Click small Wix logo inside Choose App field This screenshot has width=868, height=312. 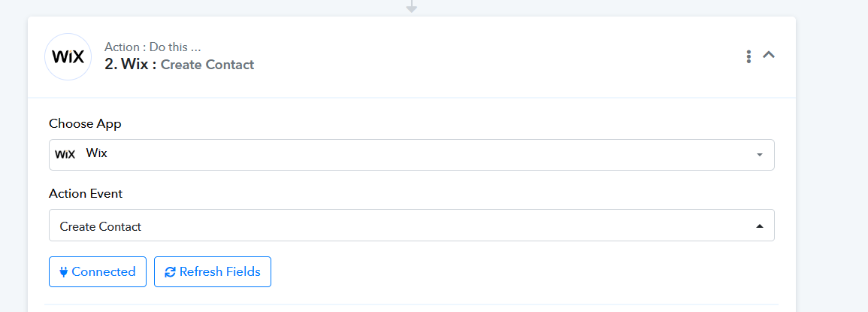pyautogui.click(x=65, y=154)
